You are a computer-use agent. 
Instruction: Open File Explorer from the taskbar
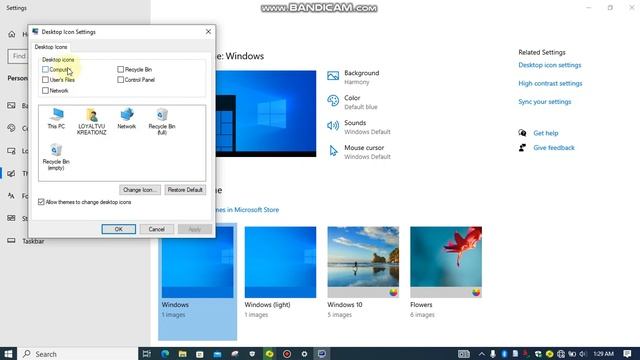(182, 354)
